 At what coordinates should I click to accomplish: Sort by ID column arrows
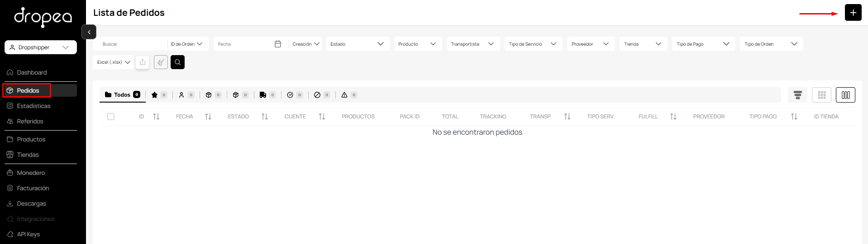pos(156,117)
